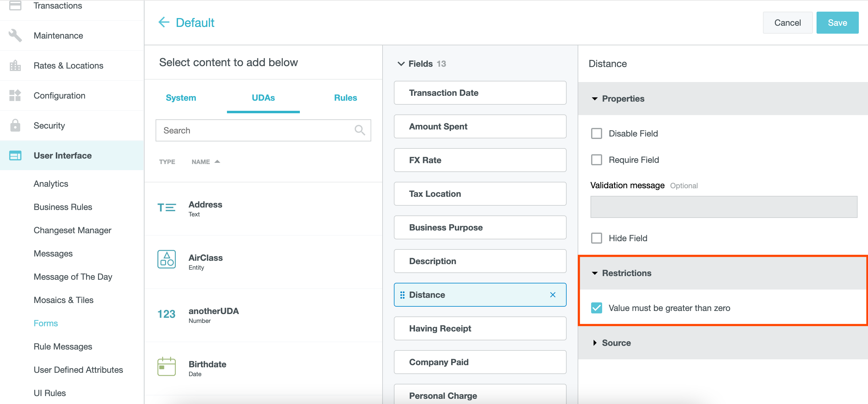Remove Distance field with X icon
Image resolution: width=868 pixels, height=404 pixels.
(x=553, y=295)
